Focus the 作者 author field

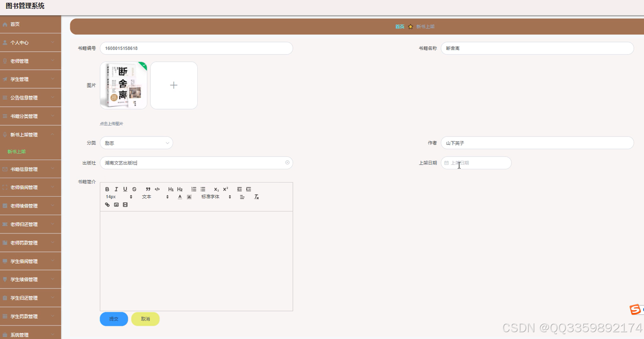pos(537,143)
